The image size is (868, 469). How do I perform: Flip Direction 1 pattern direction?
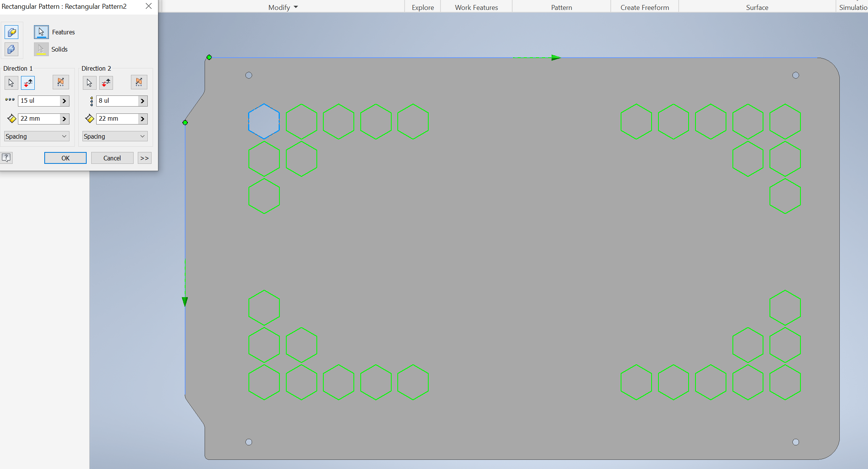click(28, 83)
